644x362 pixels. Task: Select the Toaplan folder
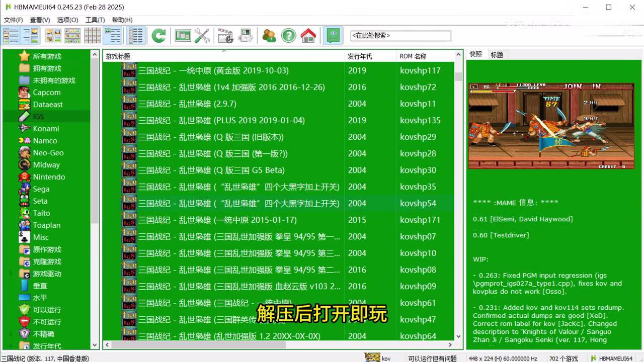pyautogui.click(x=46, y=225)
